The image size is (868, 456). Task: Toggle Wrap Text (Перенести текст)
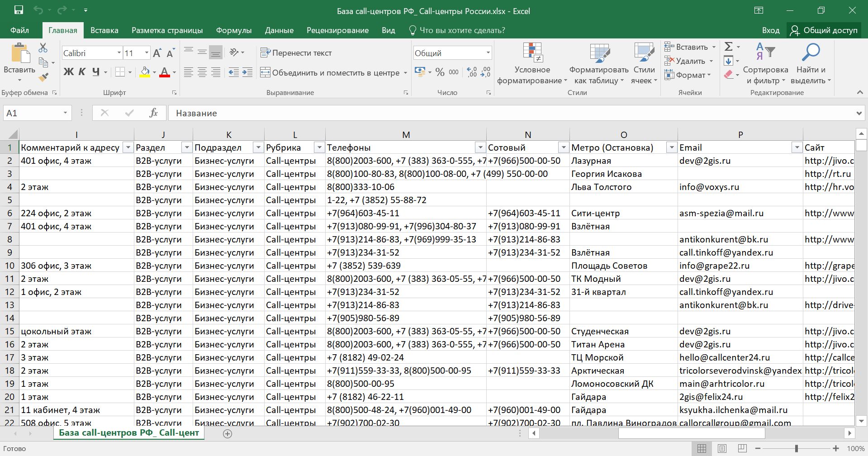pos(296,53)
